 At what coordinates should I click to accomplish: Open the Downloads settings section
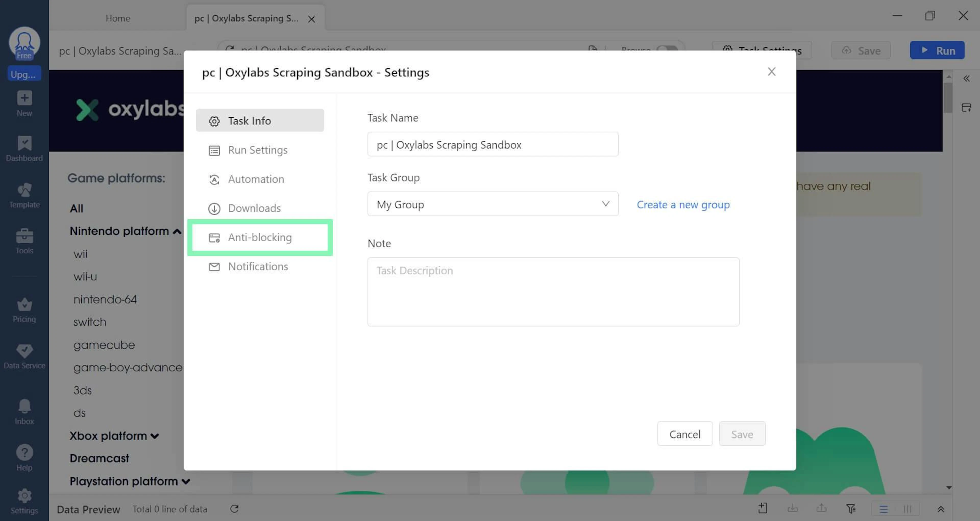tap(260, 208)
